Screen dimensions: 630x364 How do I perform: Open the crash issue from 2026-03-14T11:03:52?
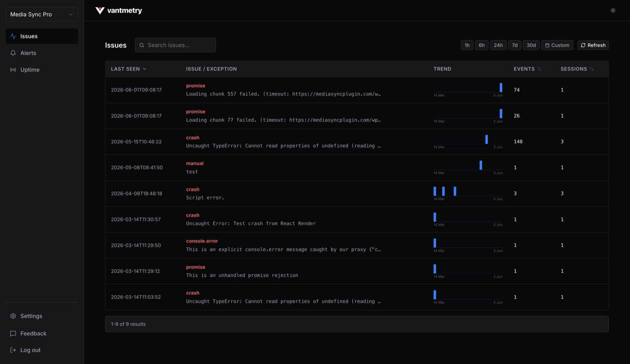point(357,297)
